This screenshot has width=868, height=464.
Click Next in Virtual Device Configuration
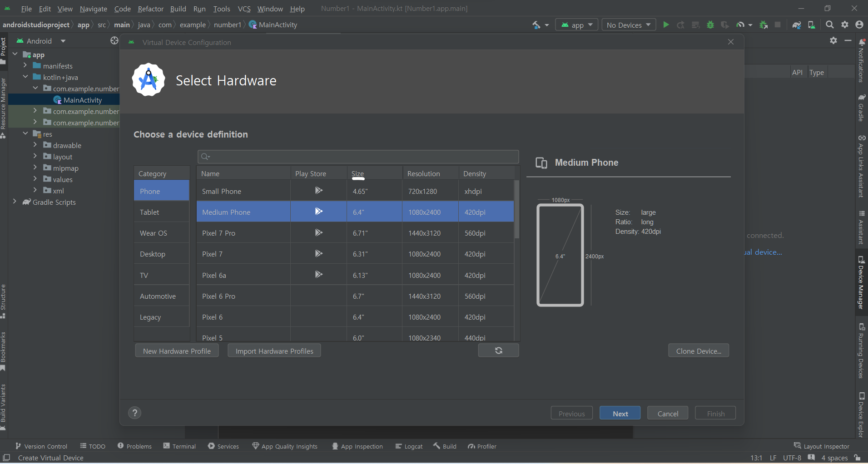click(x=620, y=413)
